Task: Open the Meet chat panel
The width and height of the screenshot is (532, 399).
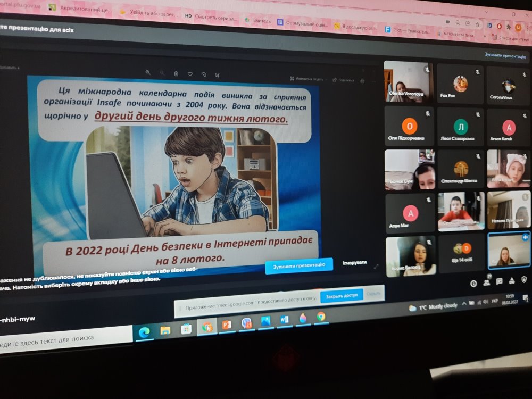Action: (499, 281)
